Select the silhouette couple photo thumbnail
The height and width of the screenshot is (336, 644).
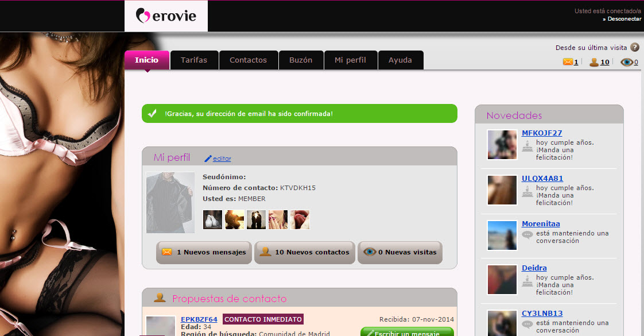(257, 219)
